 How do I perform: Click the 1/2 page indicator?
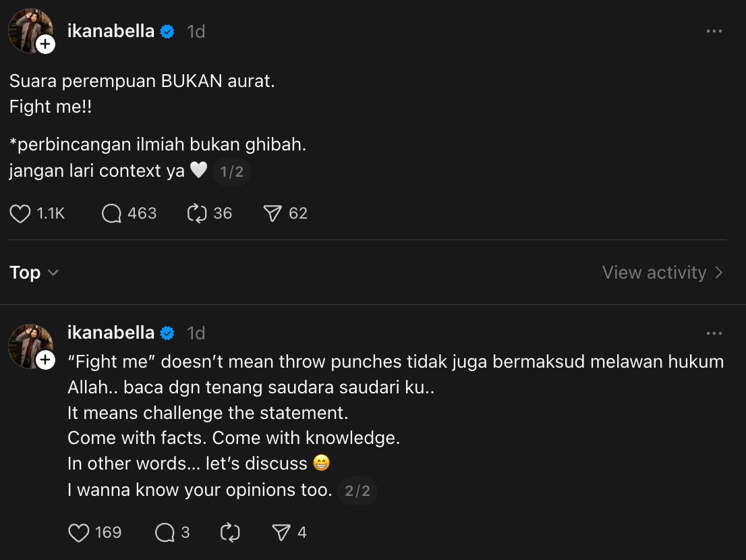pos(231,171)
